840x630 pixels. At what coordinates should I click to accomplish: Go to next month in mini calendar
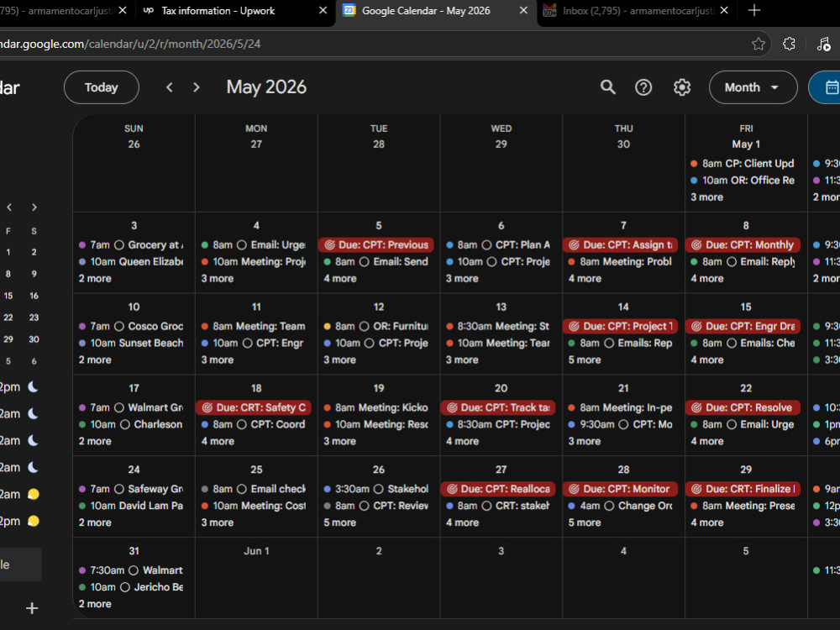point(34,207)
